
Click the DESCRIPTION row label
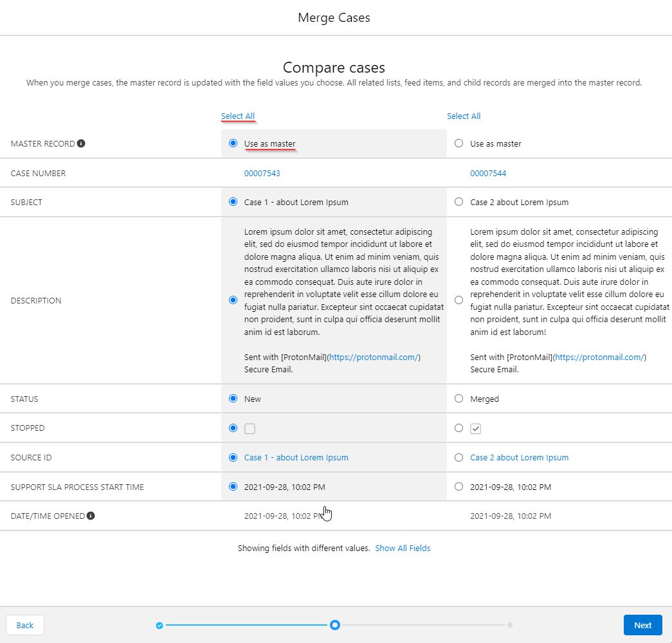tap(36, 300)
